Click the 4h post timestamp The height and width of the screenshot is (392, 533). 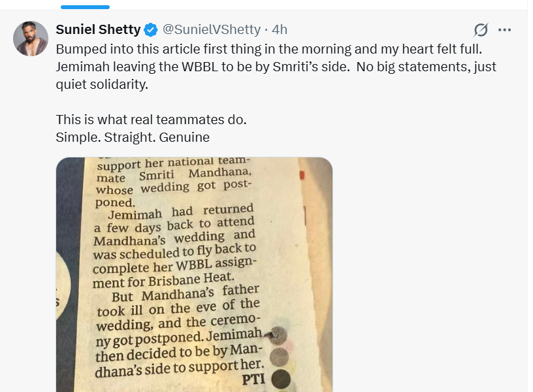(280, 29)
